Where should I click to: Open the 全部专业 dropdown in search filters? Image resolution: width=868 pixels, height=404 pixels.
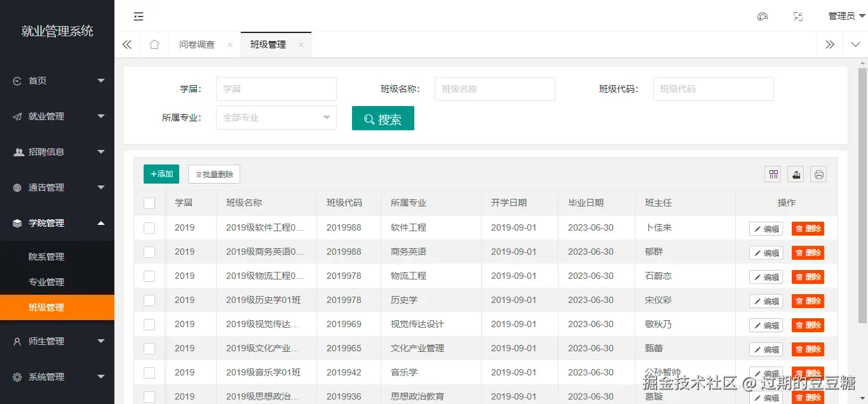coord(276,118)
